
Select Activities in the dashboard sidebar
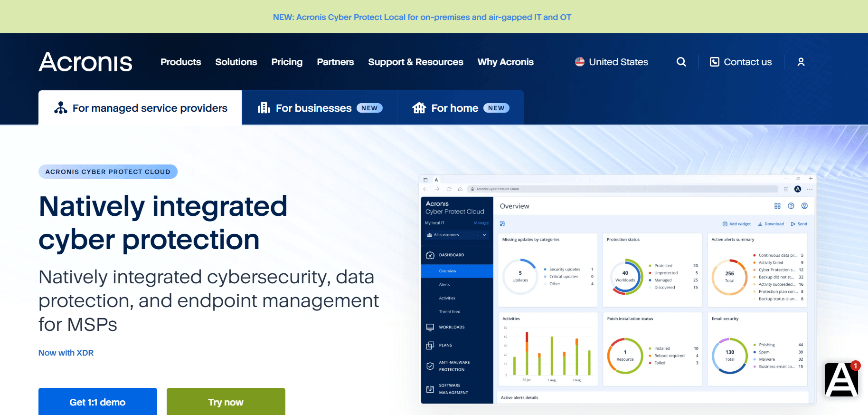tap(447, 298)
